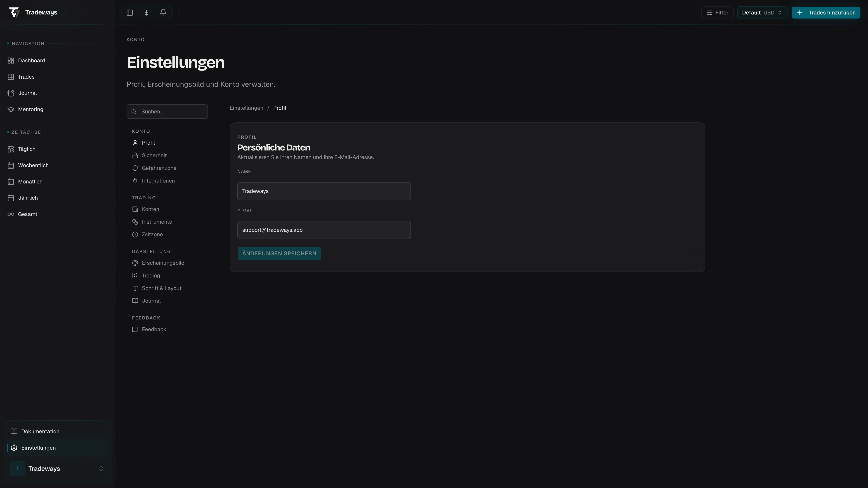Viewport: 868px width, 488px height.
Task: Open the currency dollar icon in the toolbar
Action: (x=146, y=12)
